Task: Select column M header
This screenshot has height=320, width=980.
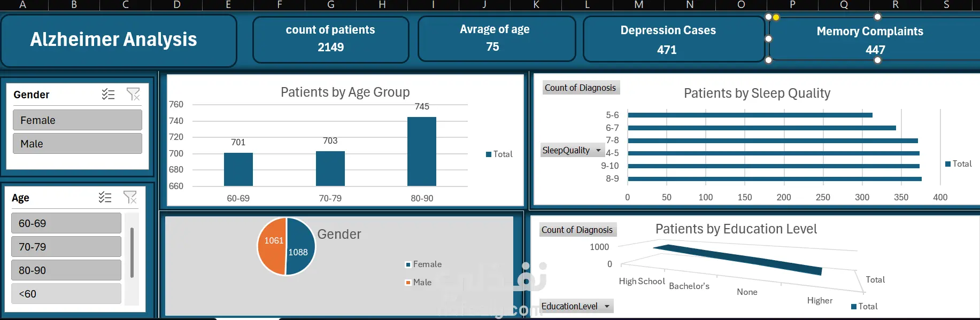Action: pos(639,5)
